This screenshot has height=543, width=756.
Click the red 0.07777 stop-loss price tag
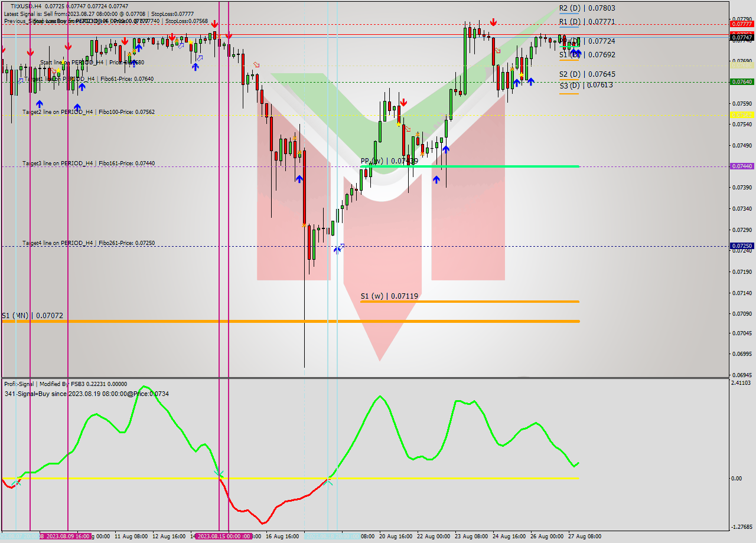(742, 24)
